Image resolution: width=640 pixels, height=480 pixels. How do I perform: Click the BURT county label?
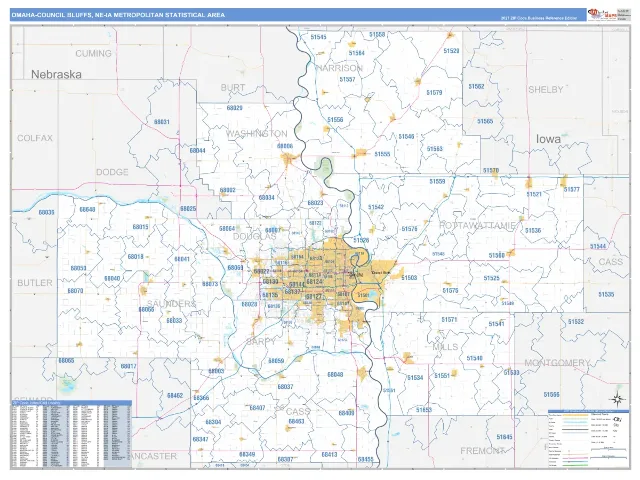pyautogui.click(x=233, y=88)
